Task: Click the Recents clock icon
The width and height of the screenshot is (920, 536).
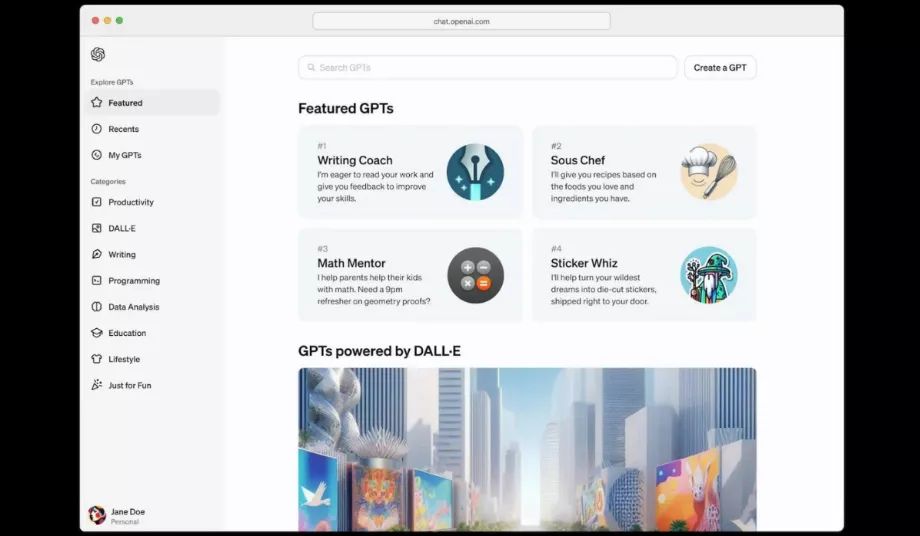Action: coord(97,128)
